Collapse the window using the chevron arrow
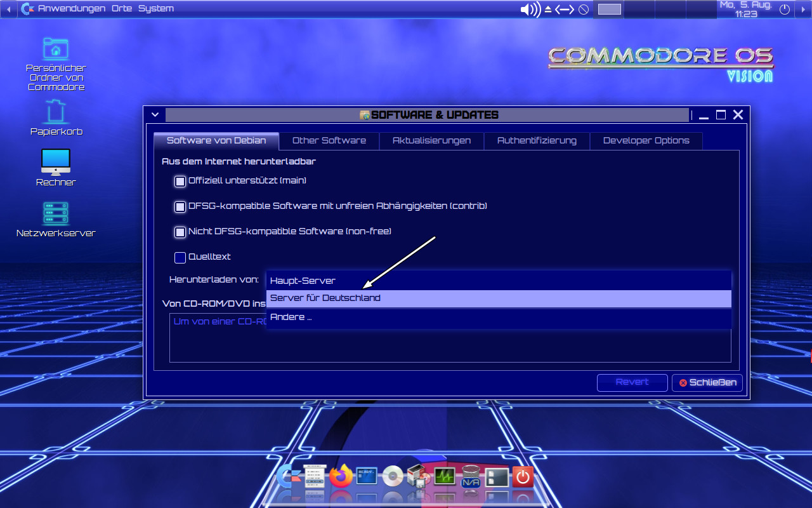The width and height of the screenshot is (812, 508). pos(155,114)
